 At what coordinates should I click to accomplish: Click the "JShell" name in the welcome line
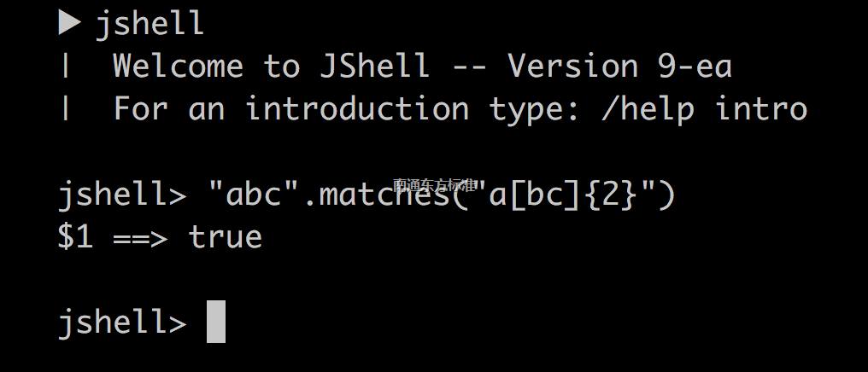(374, 66)
